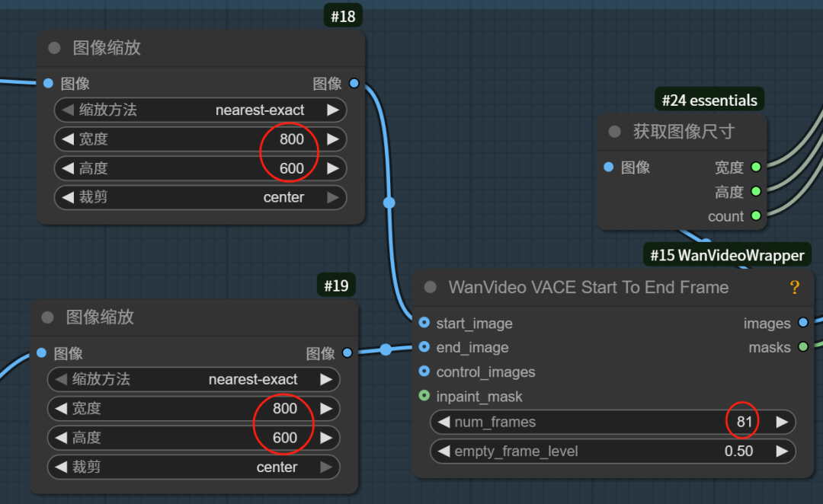Click the green masks output socket

coord(802,347)
